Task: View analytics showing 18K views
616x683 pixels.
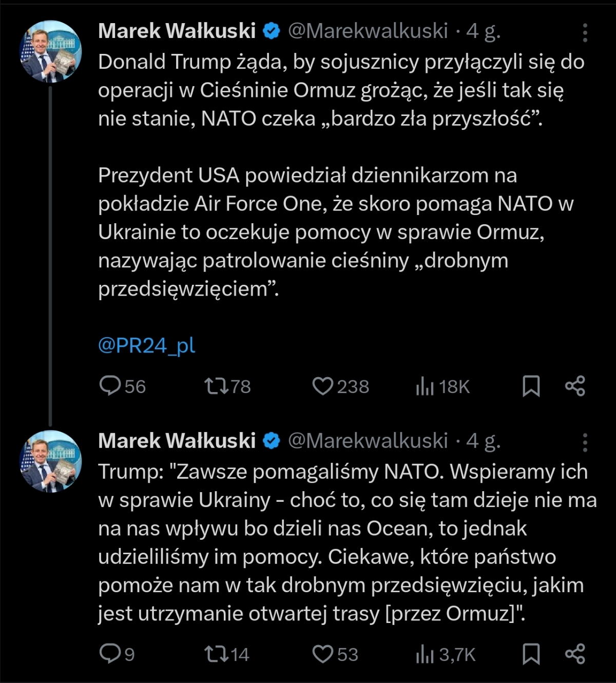Action: [425, 386]
